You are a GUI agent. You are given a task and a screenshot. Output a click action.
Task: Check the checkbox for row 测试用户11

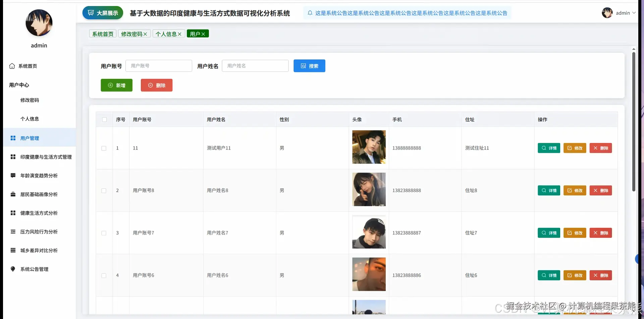(x=104, y=148)
